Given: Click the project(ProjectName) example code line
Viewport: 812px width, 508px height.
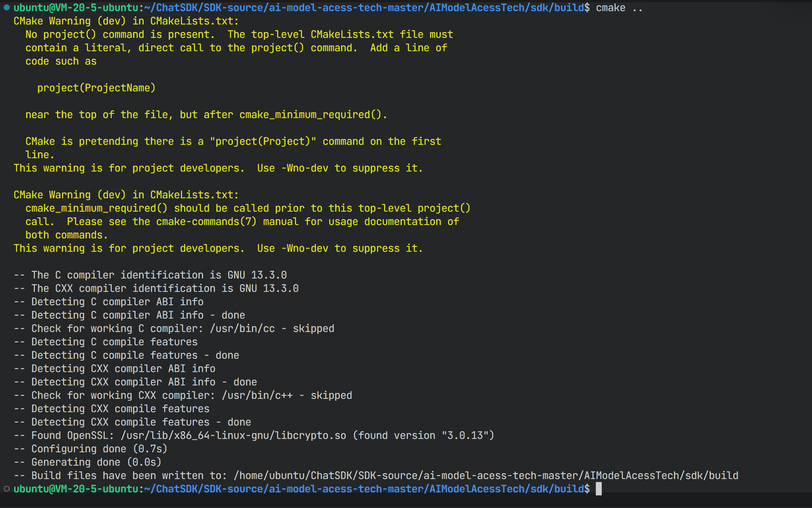Looking at the screenshot, I should coord(96,88).
